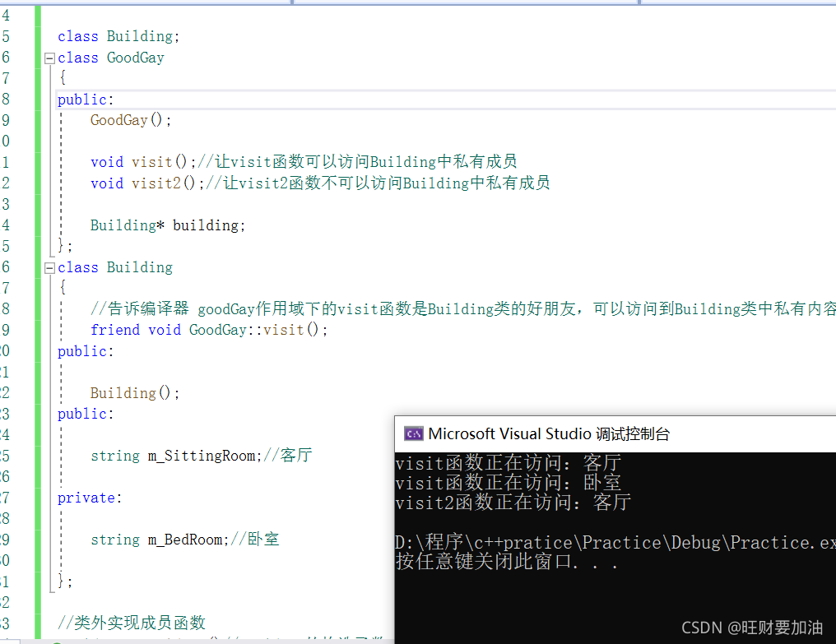Collapse the class Building code block
This screenshot has height=644, width=836.
[x=49, y=267]
